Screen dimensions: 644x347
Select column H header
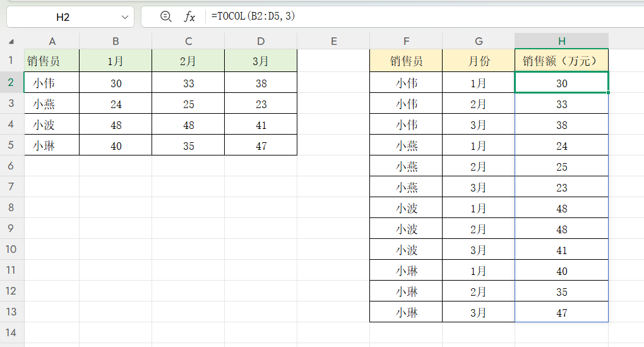click(561, 42)
